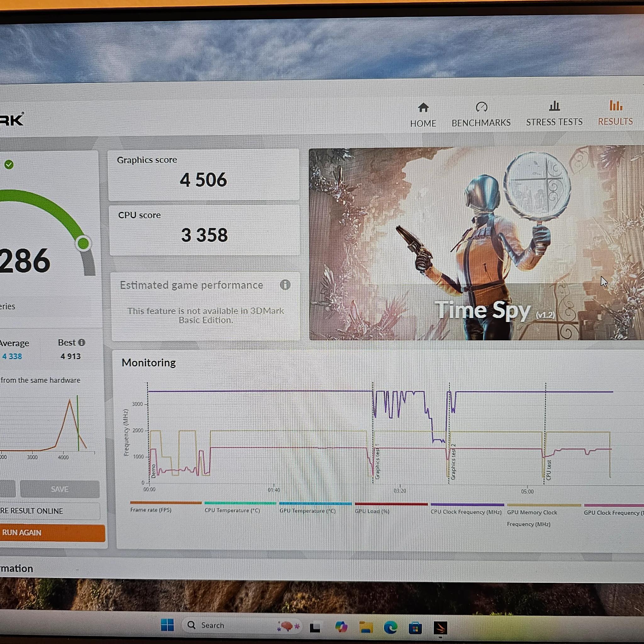Open Copilot from the taskbar

[x=341, y=627]
